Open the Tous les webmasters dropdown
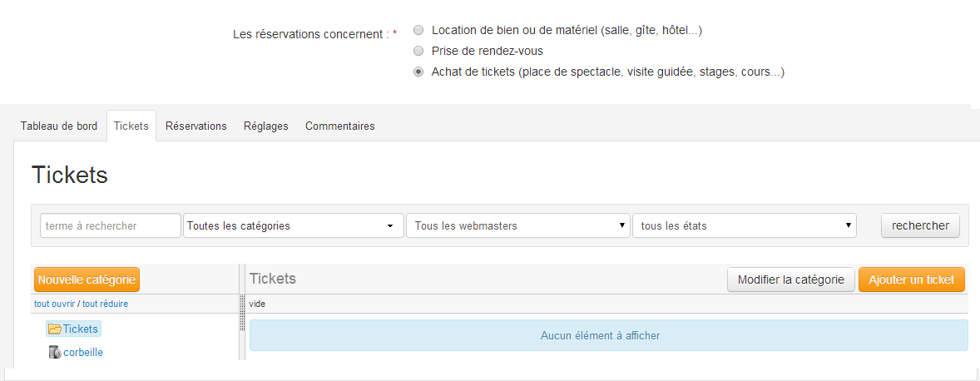980x381 pixels. [518, 225]
